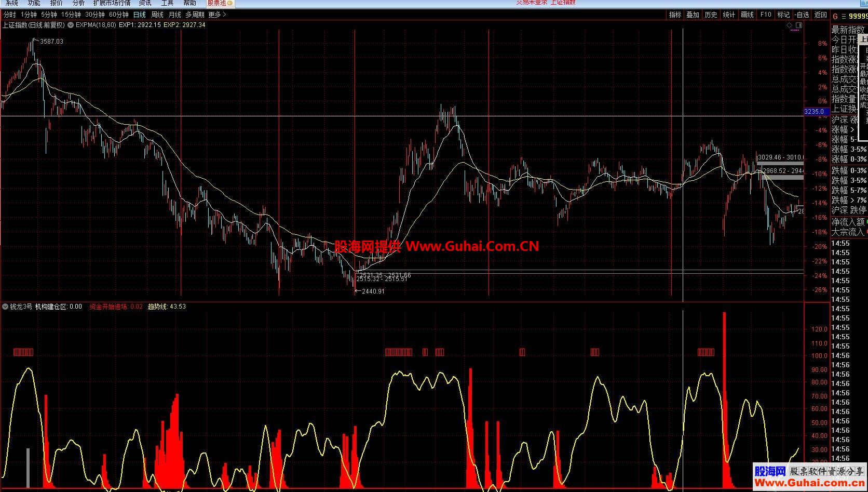Click the -自选 remove favorite button

pyautogui.click(x=802, y=15)
